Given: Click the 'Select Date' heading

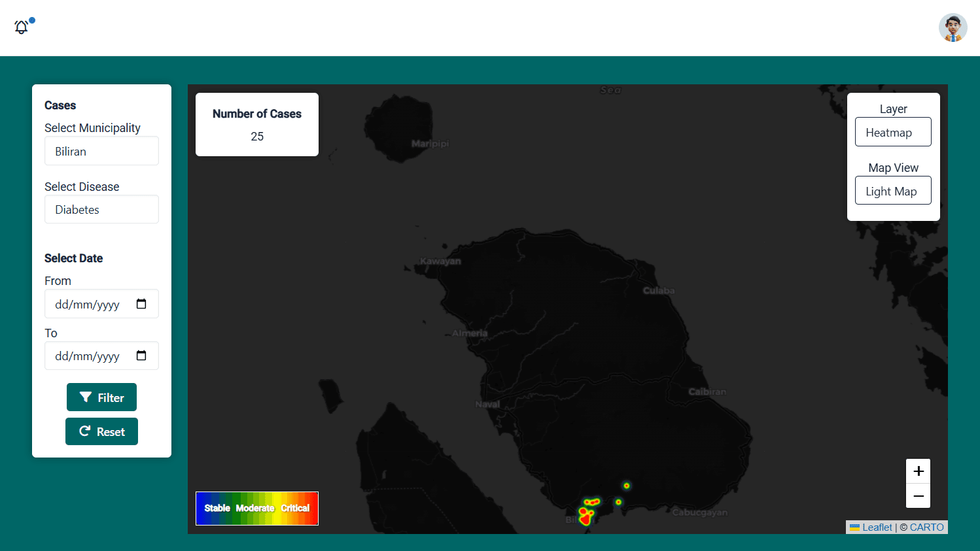Looking at the screenshot, I should [73, 258].
